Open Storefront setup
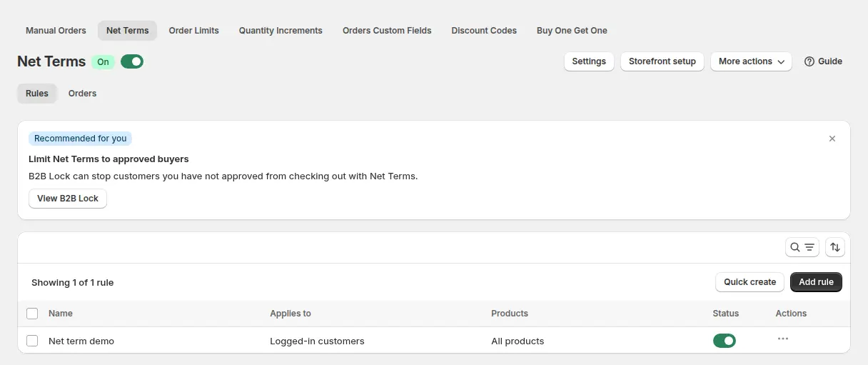 coord(662,61)
